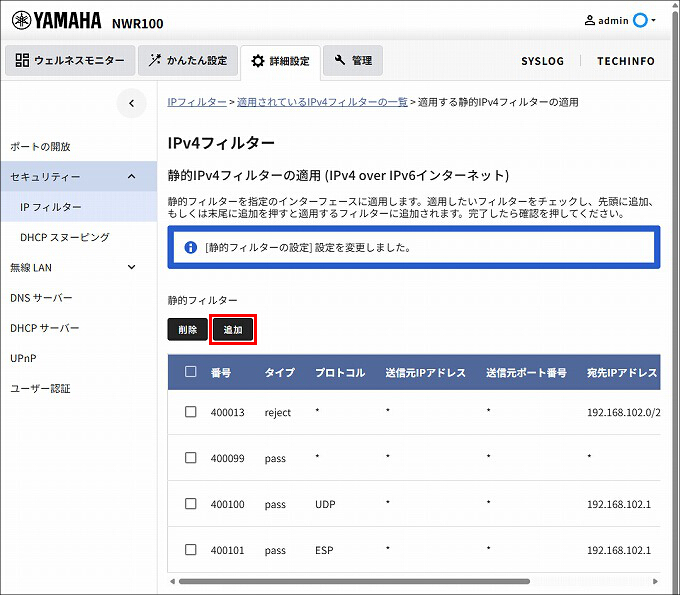Click the wellness monitor grid icon

click(x=22, y=60)
